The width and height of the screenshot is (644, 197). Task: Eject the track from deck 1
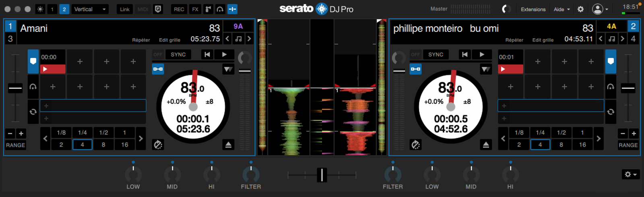click(x=228, y=145)
